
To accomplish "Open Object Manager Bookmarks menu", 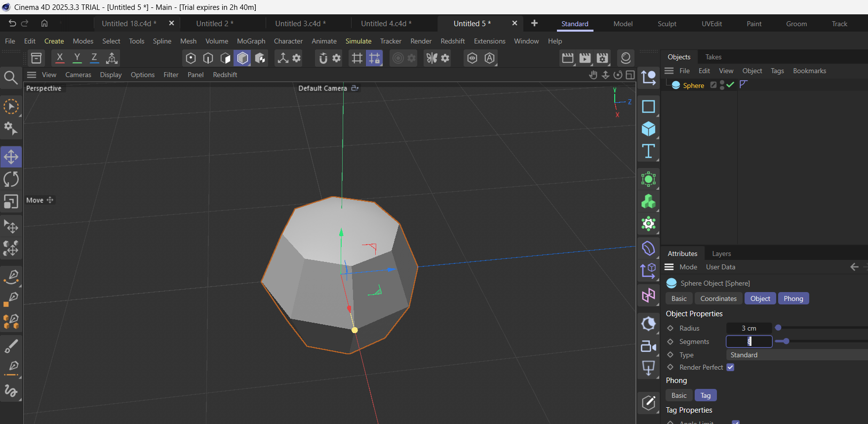I will point(809,71).
